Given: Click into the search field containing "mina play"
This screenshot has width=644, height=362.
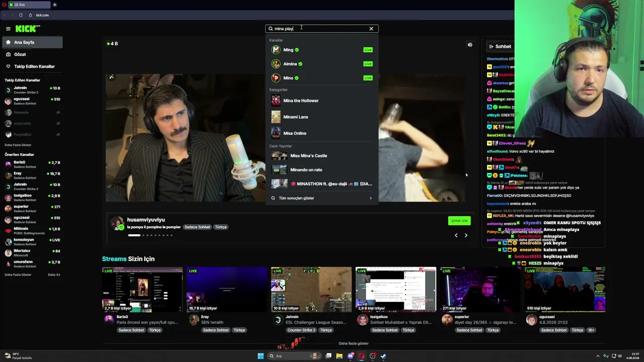Looking at the screenshot, I should 322,29.
